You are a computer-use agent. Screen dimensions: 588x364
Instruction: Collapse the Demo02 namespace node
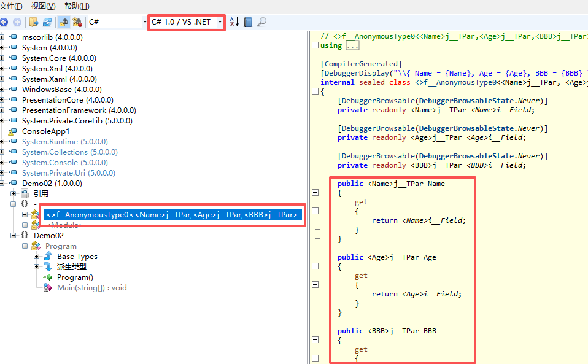(x=13, y=236)
